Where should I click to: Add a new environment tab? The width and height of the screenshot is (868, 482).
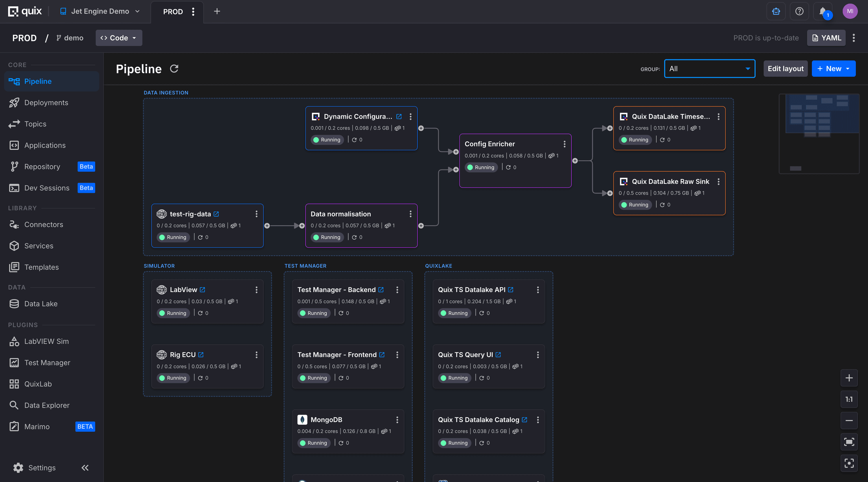click(217, 12)
